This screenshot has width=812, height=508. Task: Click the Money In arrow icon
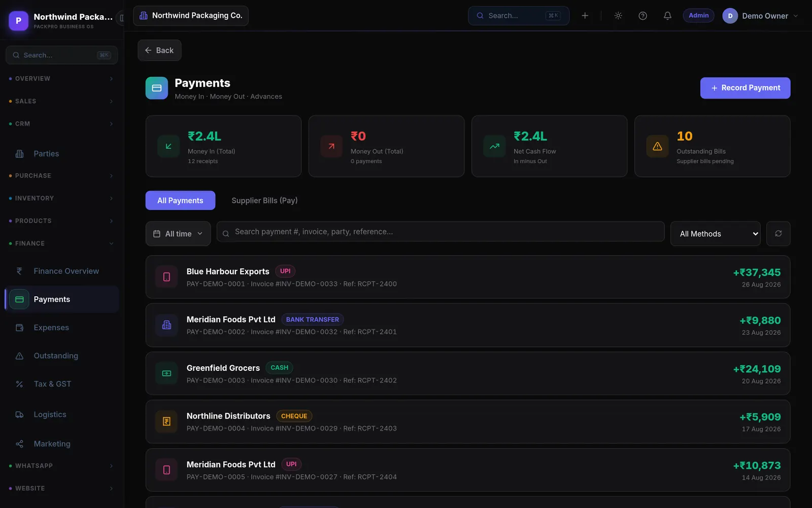tap(168, 146)
